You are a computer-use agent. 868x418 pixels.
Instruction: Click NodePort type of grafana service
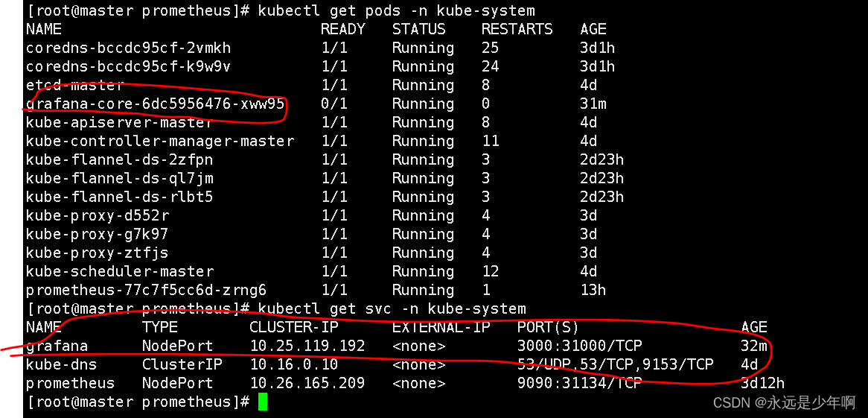tap(178, 346)
